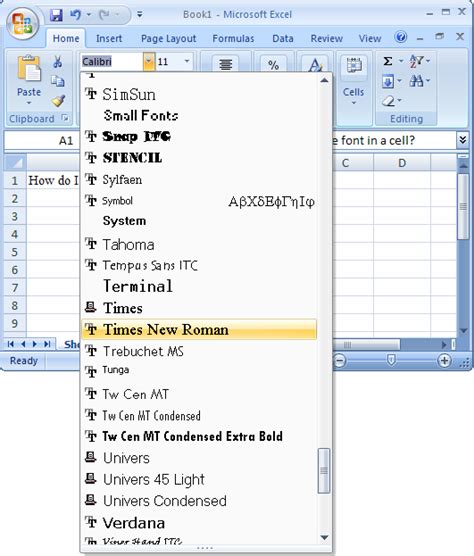Activate the Format Painter brush
Viewport: 474px width, 556px height.
pos(58,101)
